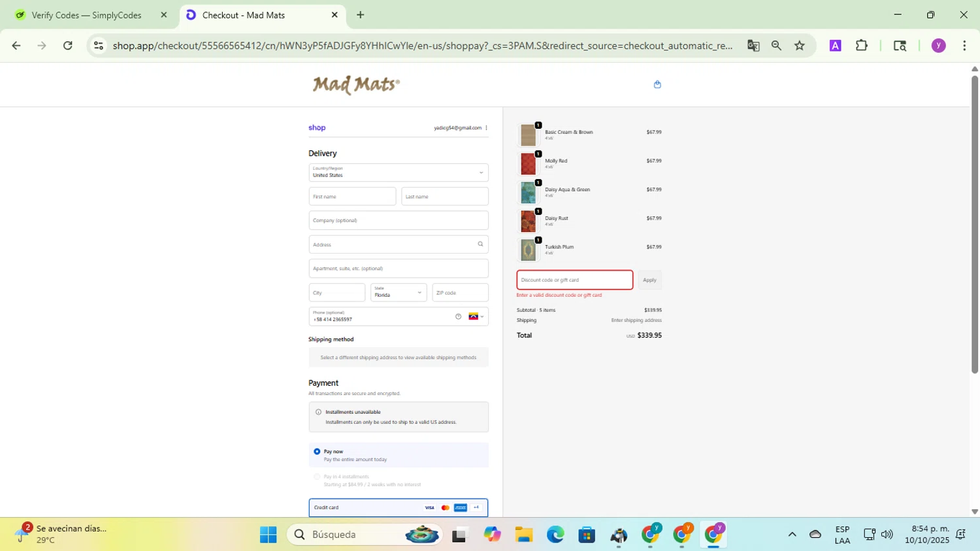Click the zoom magnifier icon in address bar
This screenshot has width=980, height=551.
pos(776,46)
